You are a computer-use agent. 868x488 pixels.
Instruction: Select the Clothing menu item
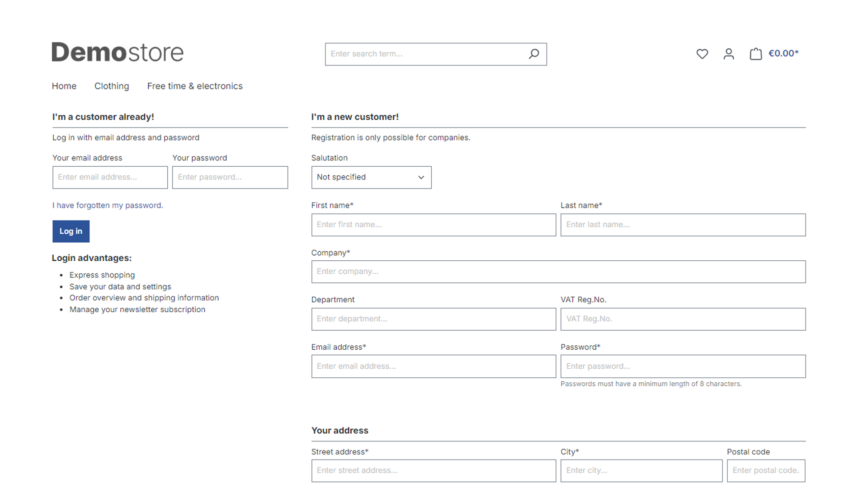coord(112,86)
